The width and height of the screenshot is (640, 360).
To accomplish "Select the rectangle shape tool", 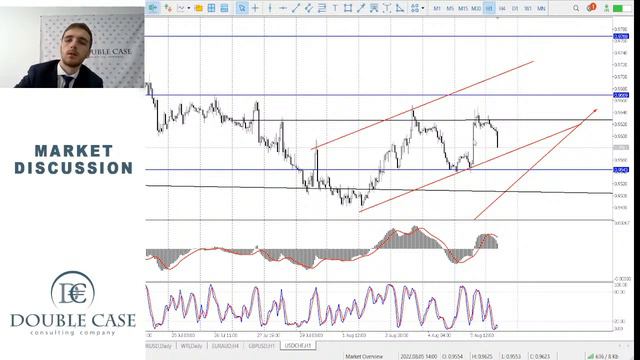I will coord(348,8).
